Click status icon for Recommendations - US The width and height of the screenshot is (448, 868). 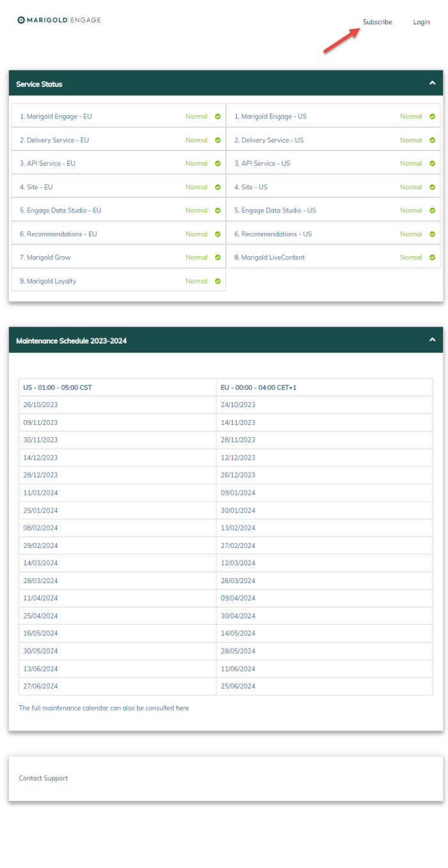tap(432, 234)
